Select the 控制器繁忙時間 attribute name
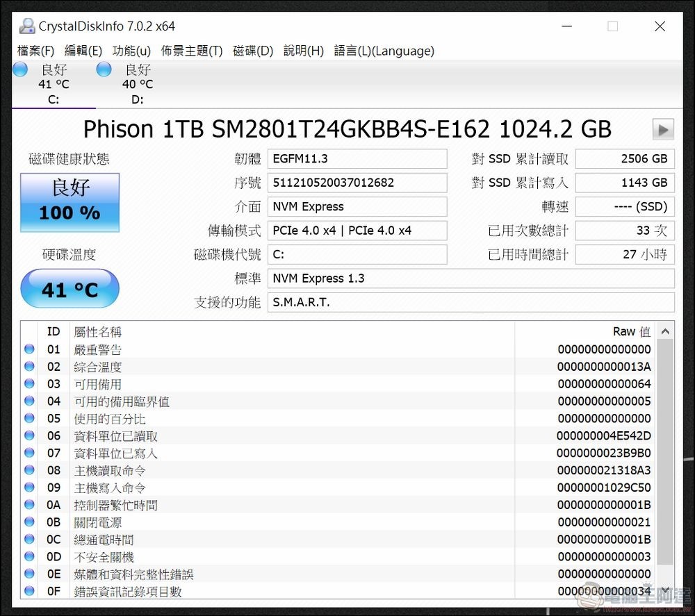The image size is (695, 616). point(115,506)
